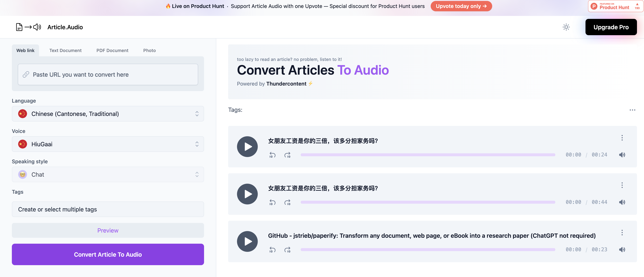
Task: Skip forward 10 seconds on GitHub paperify audio
Action: tap(287, 250)
